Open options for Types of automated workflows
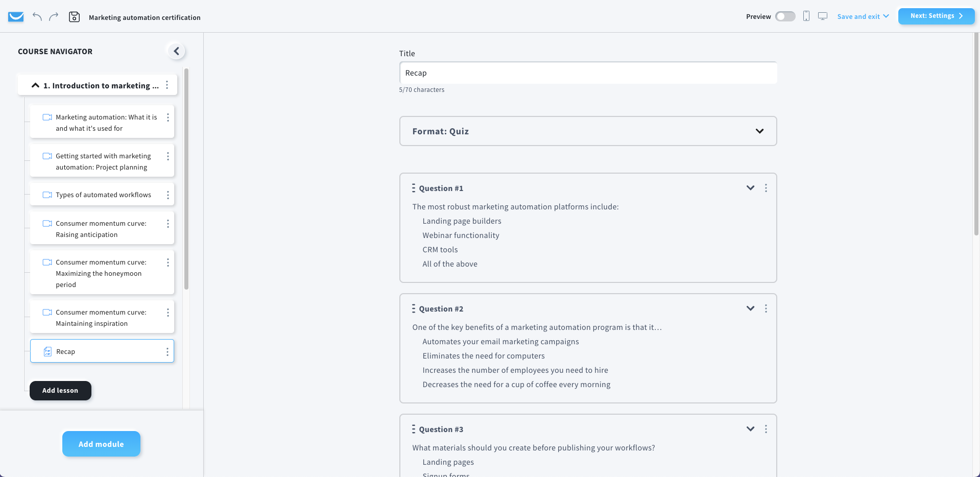Image resolution: width=980 pixels, height=477 pixels. [x=168, y=195]
